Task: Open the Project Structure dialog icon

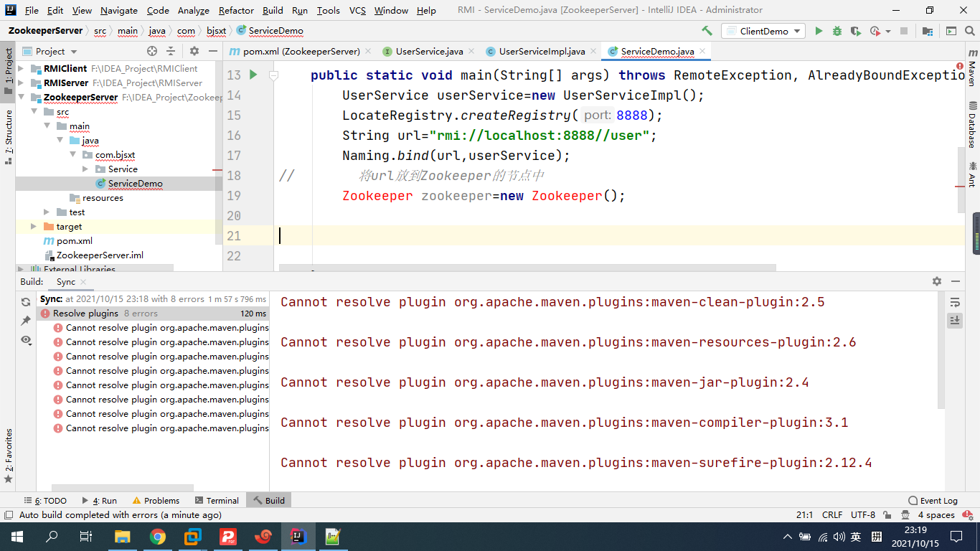Action: click(x=928, y=31)
